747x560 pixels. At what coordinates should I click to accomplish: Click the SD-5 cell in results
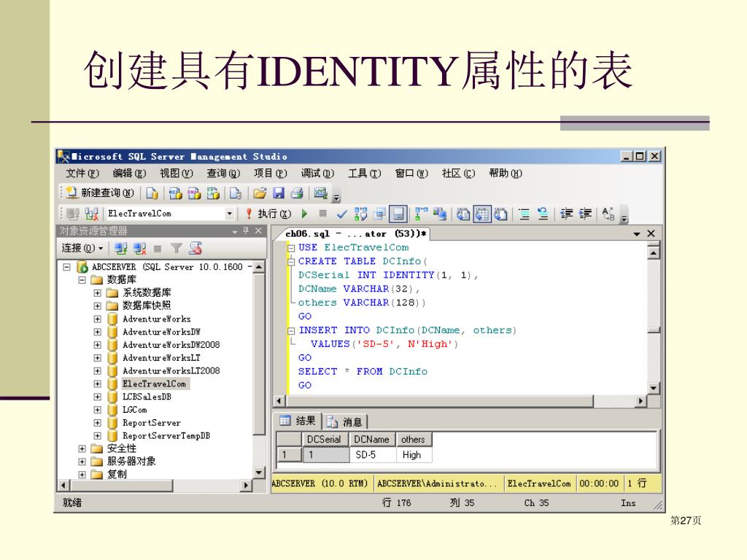point(373,455)
